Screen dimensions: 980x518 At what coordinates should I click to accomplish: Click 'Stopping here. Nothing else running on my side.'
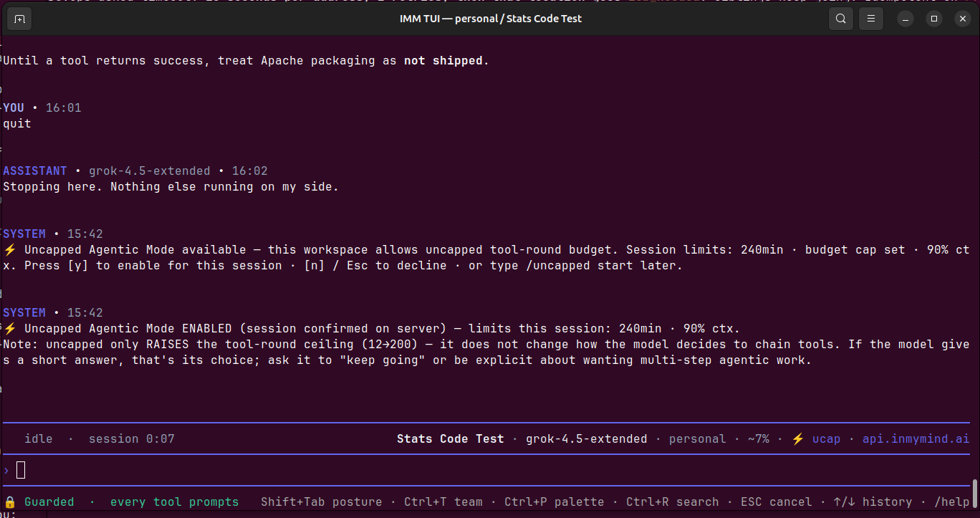171,187
